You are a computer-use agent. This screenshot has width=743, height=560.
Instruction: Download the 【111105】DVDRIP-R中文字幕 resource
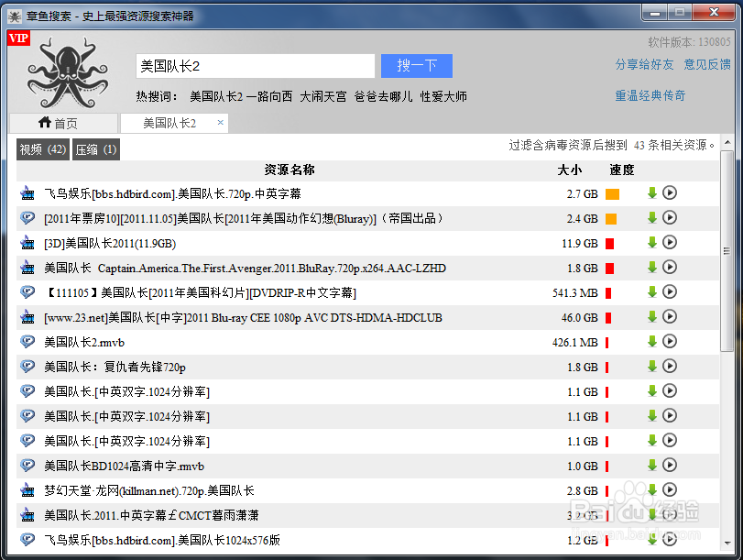click(x=652, y=291)
